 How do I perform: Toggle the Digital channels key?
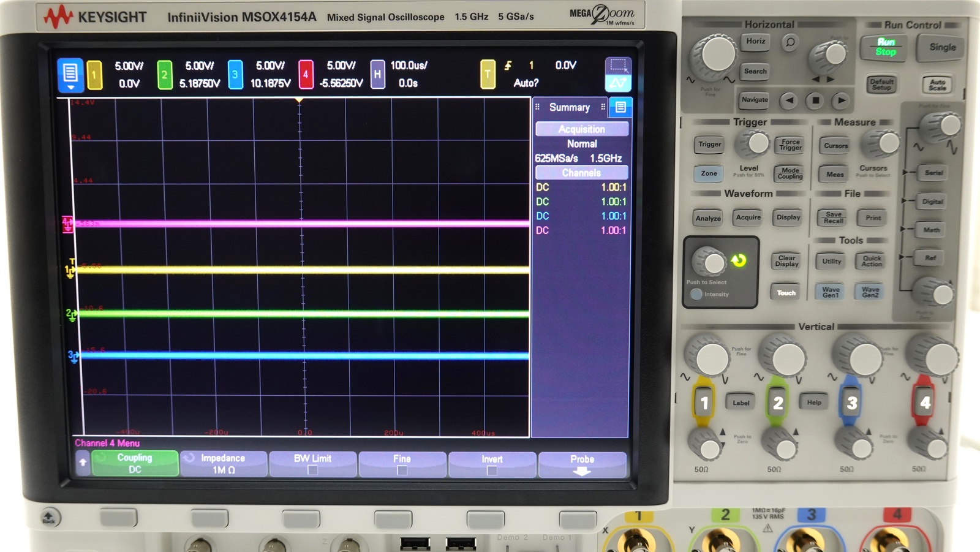point(932,202)
